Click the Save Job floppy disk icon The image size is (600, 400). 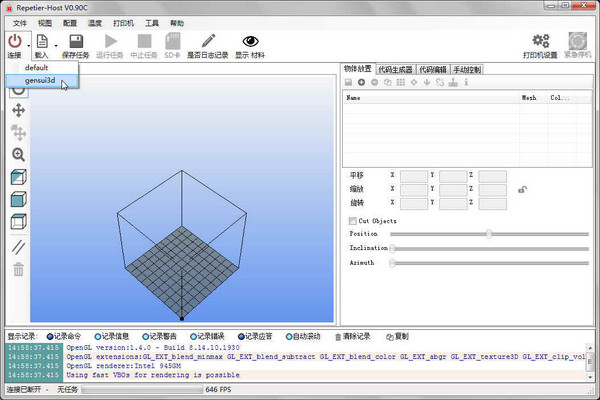(75, 41)
